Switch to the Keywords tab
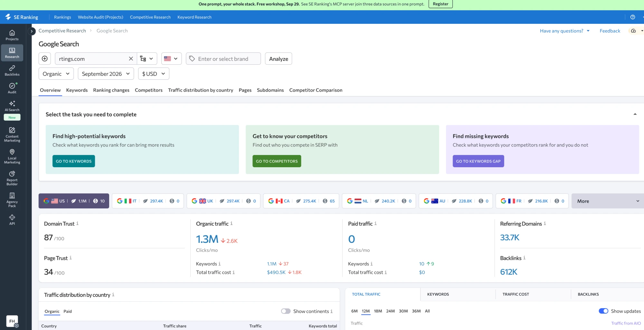644x330 pixels. 77,90
